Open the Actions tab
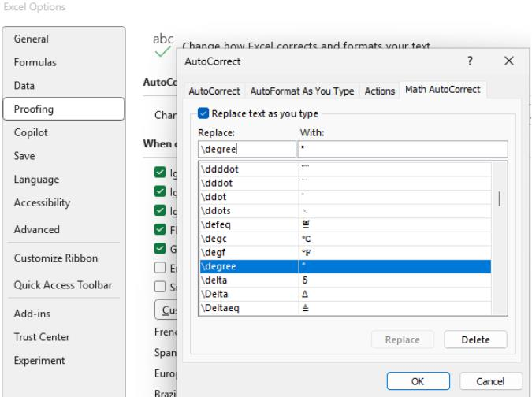Viewport: 532px width, 397px height. pyautogui.click(x=380, y=91)
